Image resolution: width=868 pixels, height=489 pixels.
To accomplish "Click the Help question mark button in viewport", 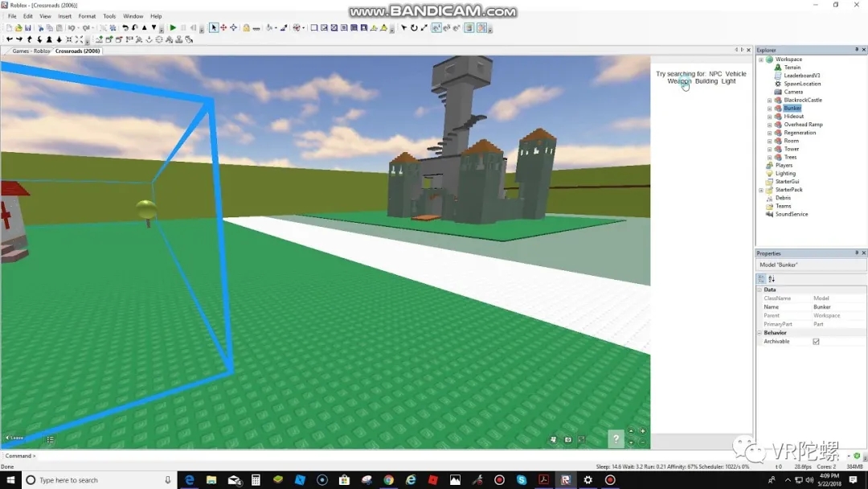I will (x=616, y=438).
